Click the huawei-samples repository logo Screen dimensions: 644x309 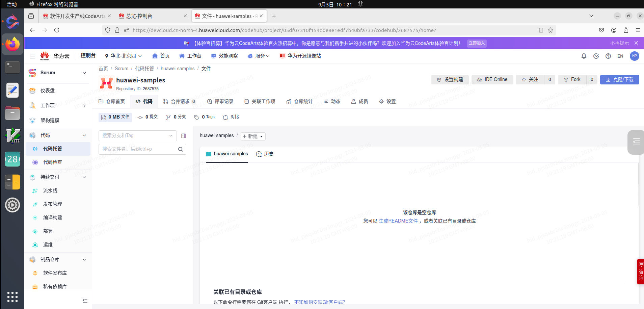click(106, 83)
